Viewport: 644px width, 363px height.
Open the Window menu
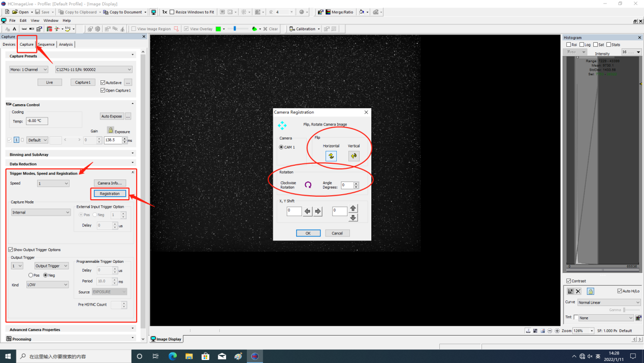pos(51,21)
